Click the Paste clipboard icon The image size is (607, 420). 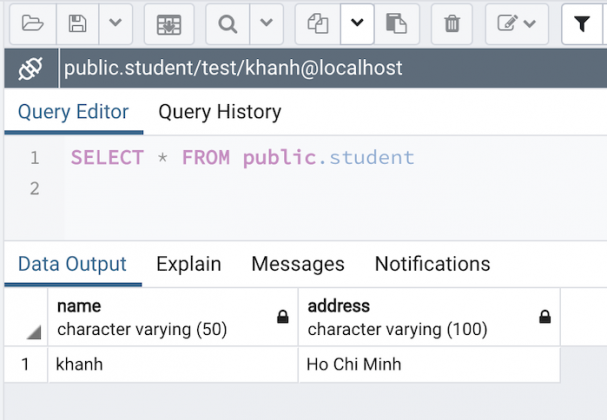(x=396, y=24)
